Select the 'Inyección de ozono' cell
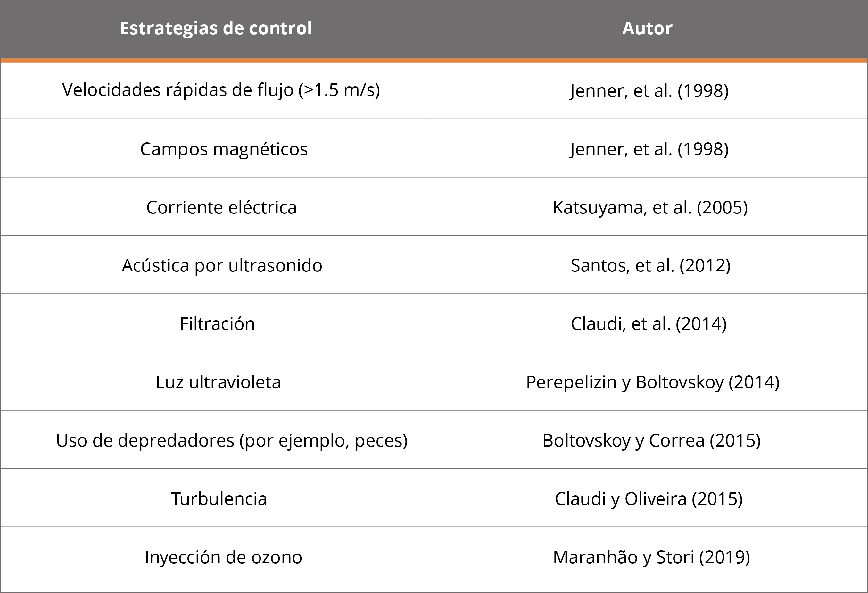Viewport: 868px width, 593px height. click(x=223, y=557)
